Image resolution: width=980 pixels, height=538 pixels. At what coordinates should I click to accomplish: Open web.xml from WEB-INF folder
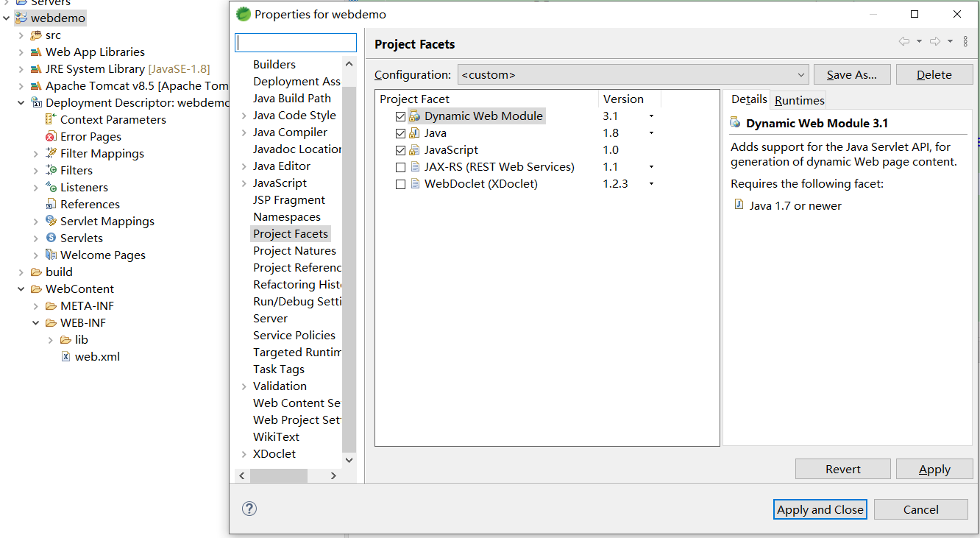(x=96, y=356)
